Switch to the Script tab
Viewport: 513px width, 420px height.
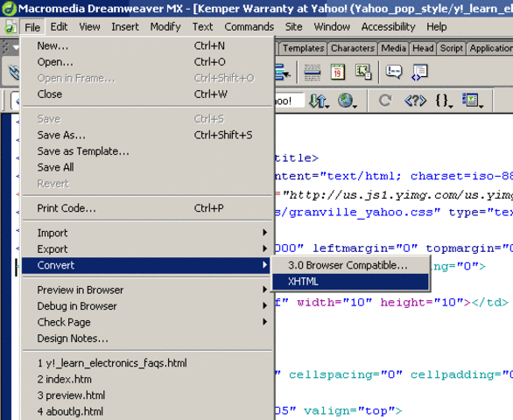coord(451,48)
